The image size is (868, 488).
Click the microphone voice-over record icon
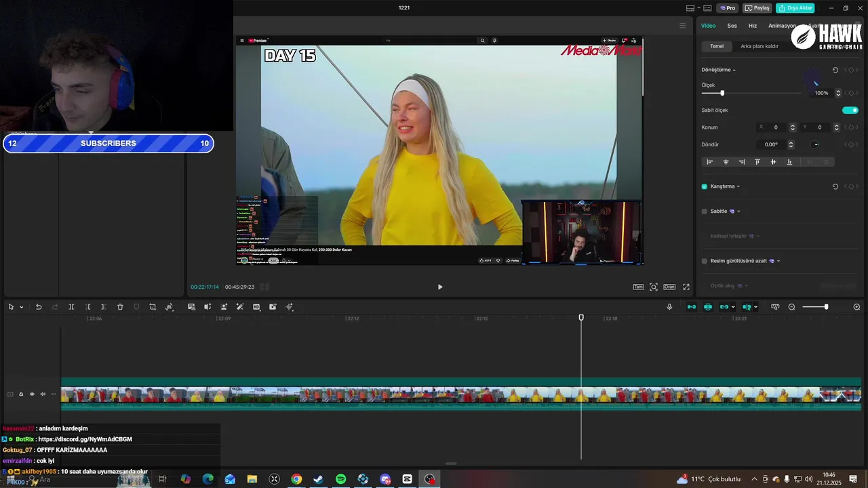coord(669,307)
